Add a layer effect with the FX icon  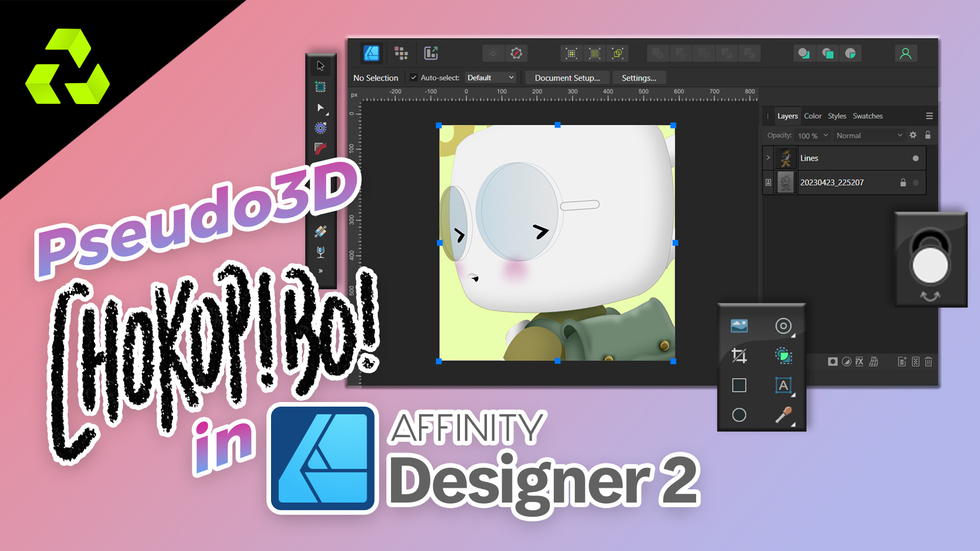tap(860, 362)
